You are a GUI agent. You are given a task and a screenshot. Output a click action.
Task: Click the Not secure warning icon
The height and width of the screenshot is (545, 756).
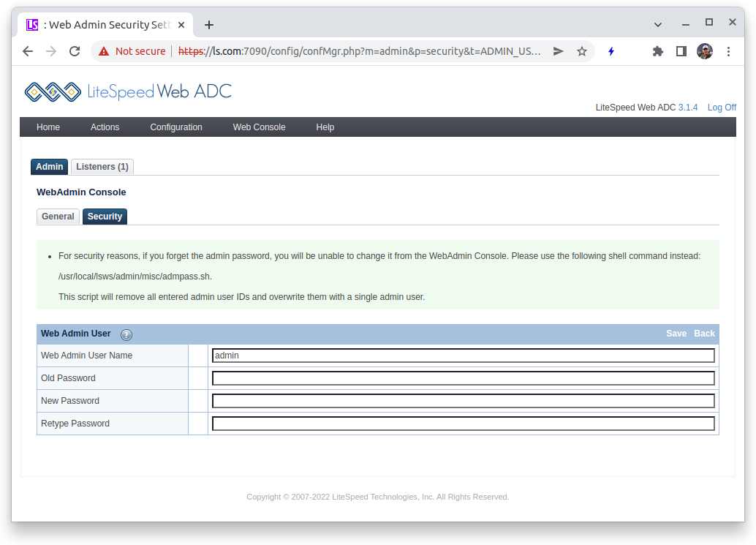(x=104, y=51)
